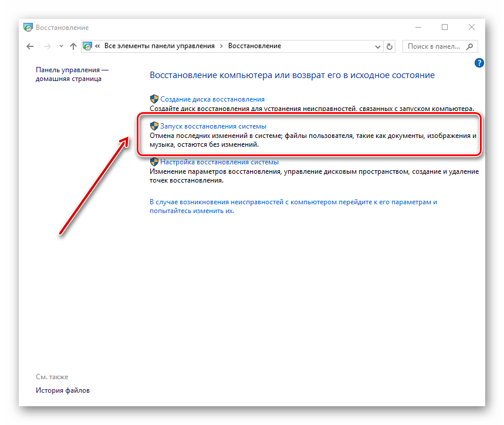Screen dimensions: 504x425
Task: Click the Поиск в панели search field
Action: tap(434, 46)
